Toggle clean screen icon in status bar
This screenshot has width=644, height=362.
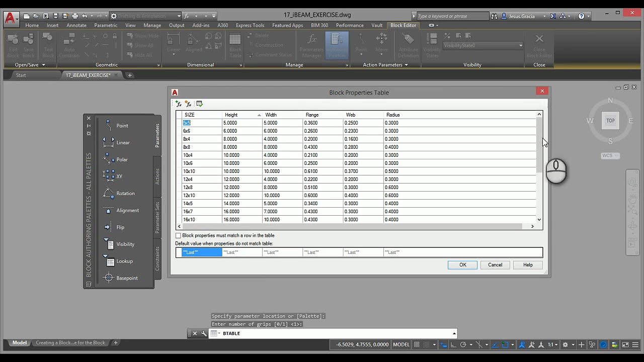(x=625, y=344)
